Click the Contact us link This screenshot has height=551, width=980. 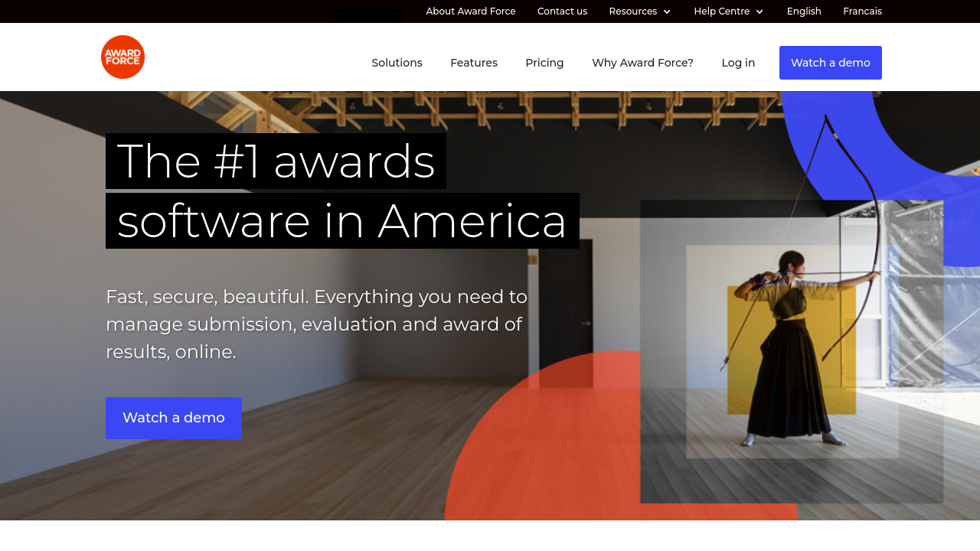coord(562,11)
